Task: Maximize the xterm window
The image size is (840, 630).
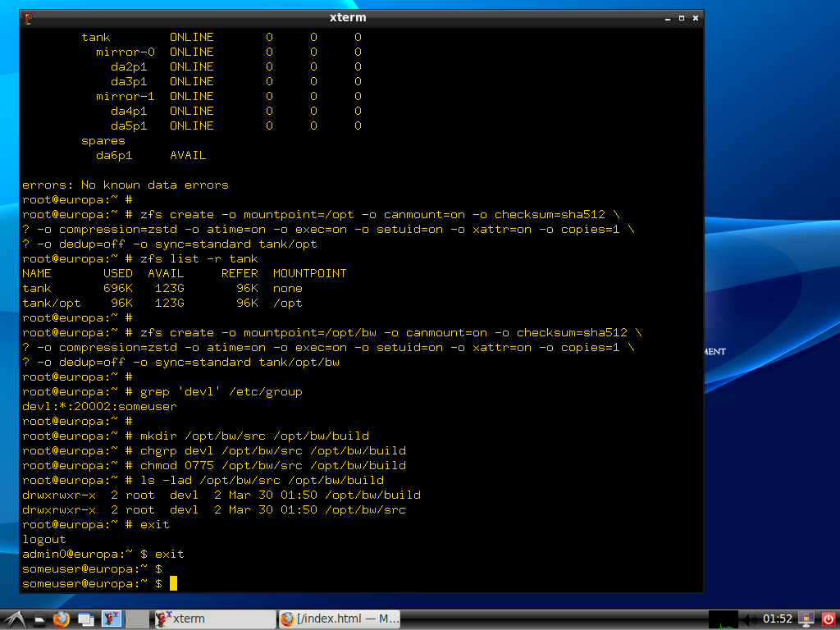Action: coord(680,17)
